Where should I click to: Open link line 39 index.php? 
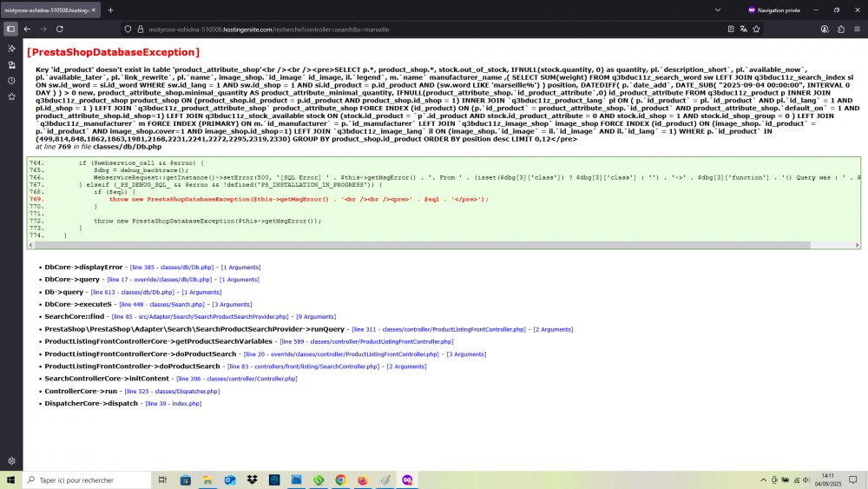[x=174, y=404]
